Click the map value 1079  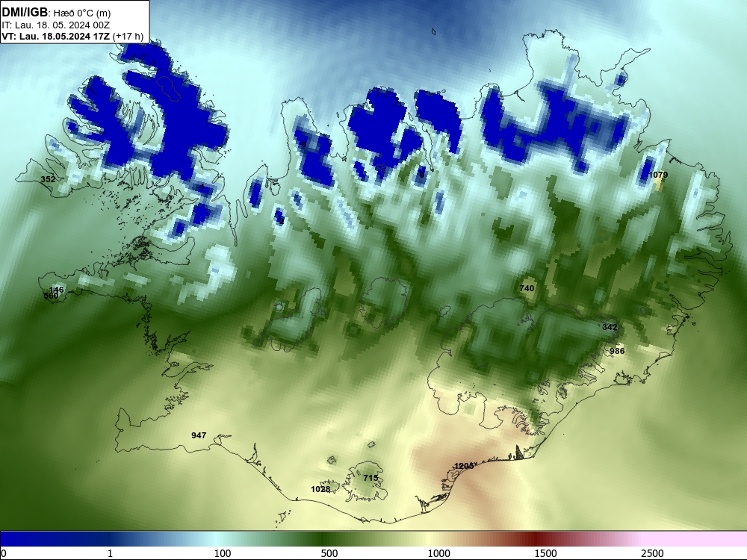pos(658,175)
